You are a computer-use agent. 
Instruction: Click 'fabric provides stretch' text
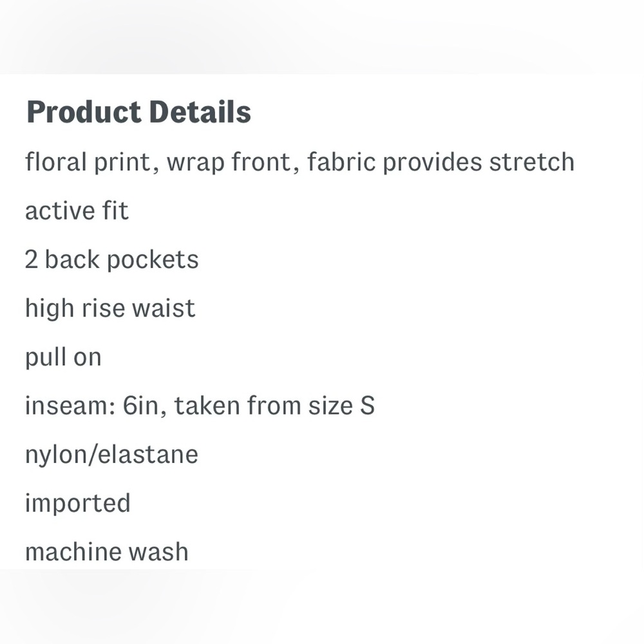440,162
